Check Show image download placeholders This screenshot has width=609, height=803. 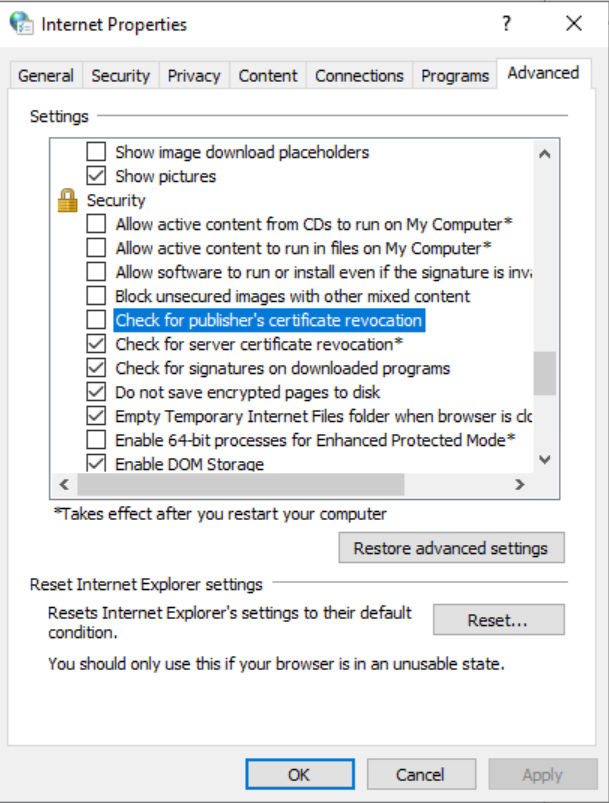click(x=96, y=152)
